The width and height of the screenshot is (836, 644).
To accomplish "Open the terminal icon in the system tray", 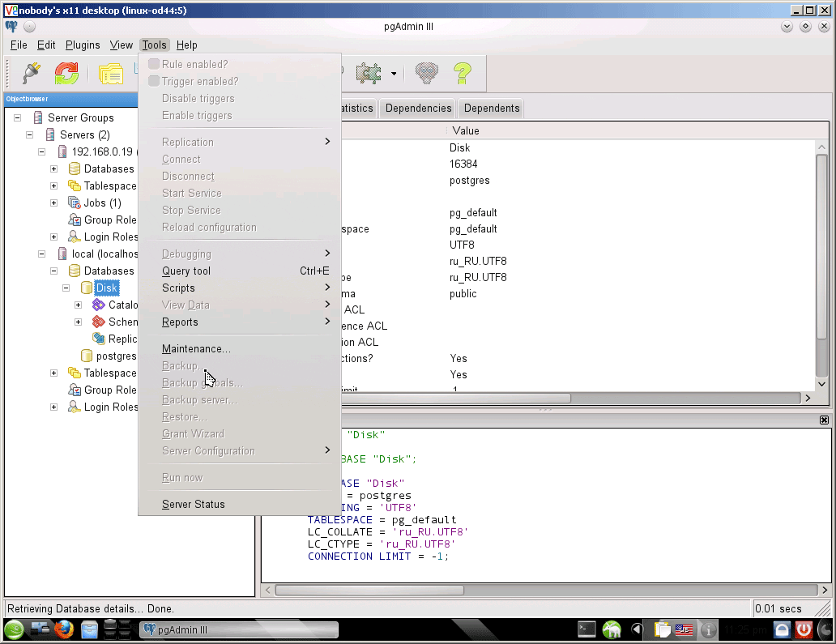I will 587,629.
